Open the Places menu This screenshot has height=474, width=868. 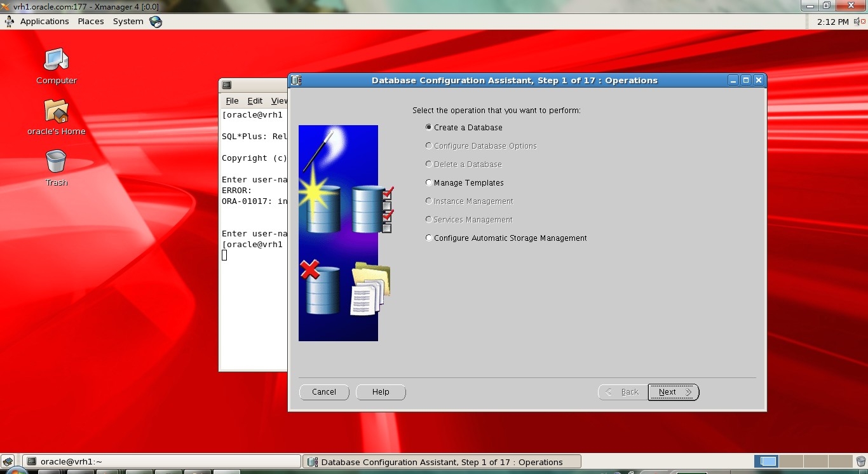click(91, 22)
